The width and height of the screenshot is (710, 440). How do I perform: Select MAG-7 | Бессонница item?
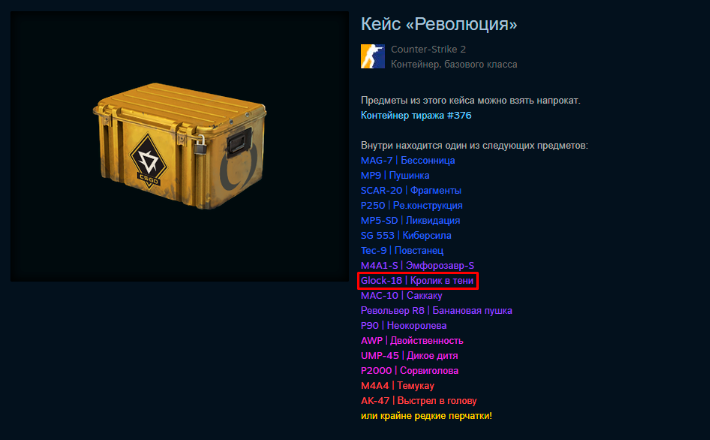[408, 160]
